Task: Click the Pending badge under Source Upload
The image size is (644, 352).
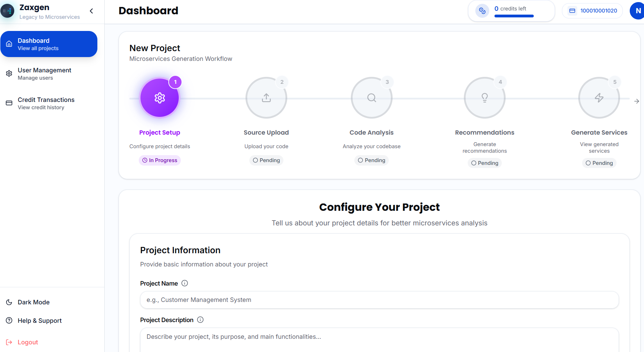Action: (266, 160)
